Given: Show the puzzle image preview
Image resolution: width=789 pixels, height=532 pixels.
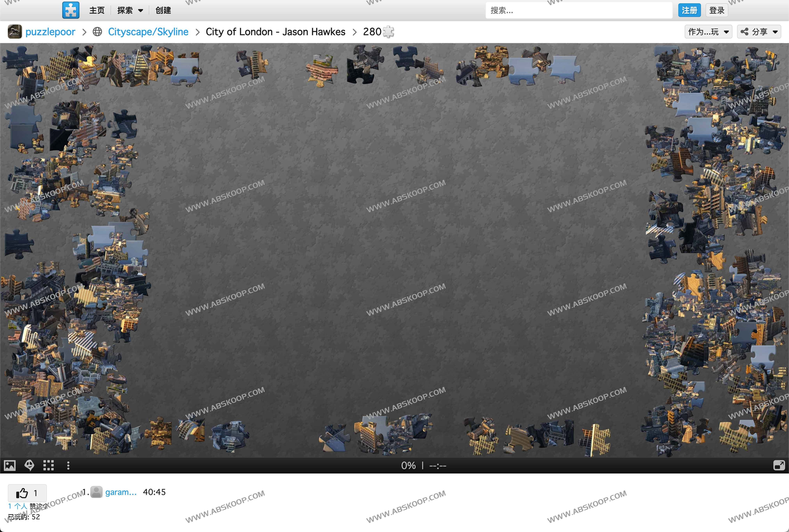Looking at the screenshot, I should coord(10,465).
